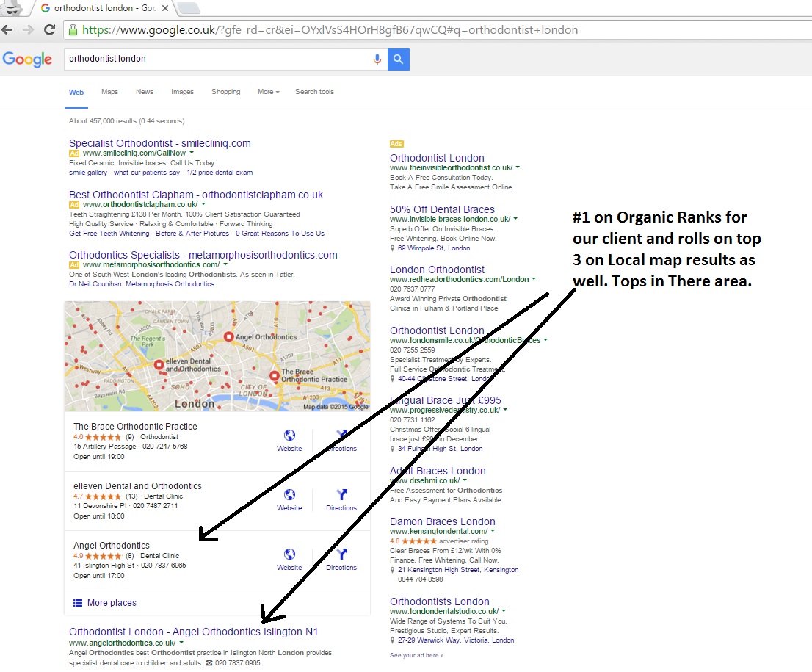Open Specialist Orthodontist smilecliniq.com ad

[x=160, y=143]
